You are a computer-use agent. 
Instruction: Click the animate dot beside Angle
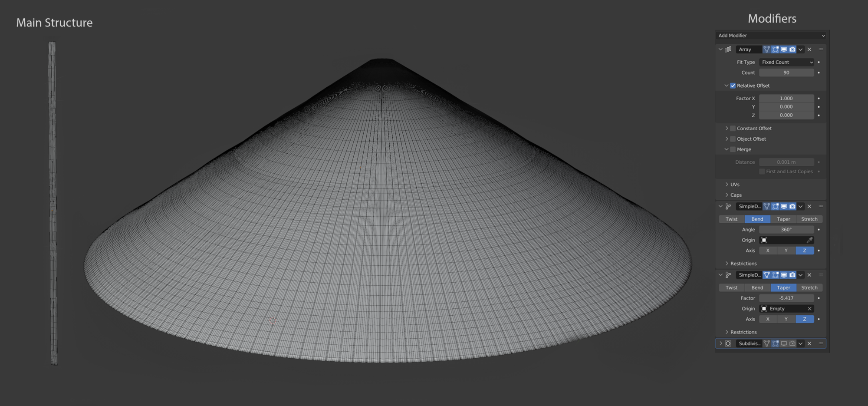pos(819,230)
